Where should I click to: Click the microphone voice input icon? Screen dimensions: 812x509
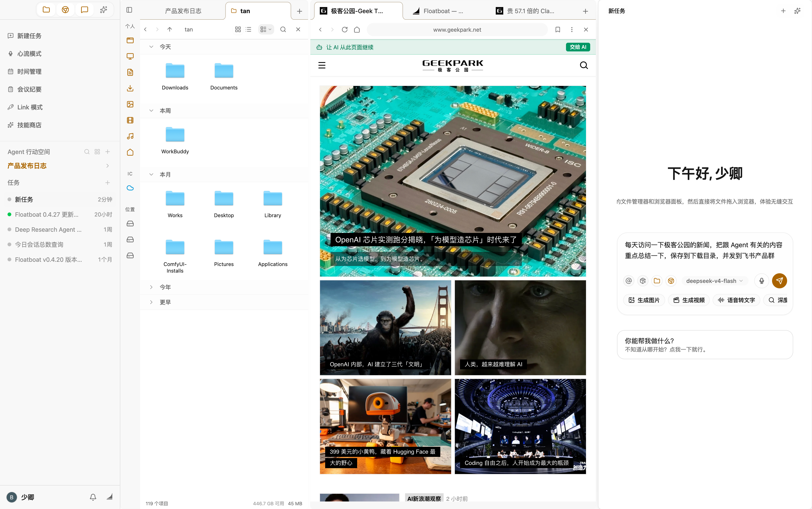point(761,281)
